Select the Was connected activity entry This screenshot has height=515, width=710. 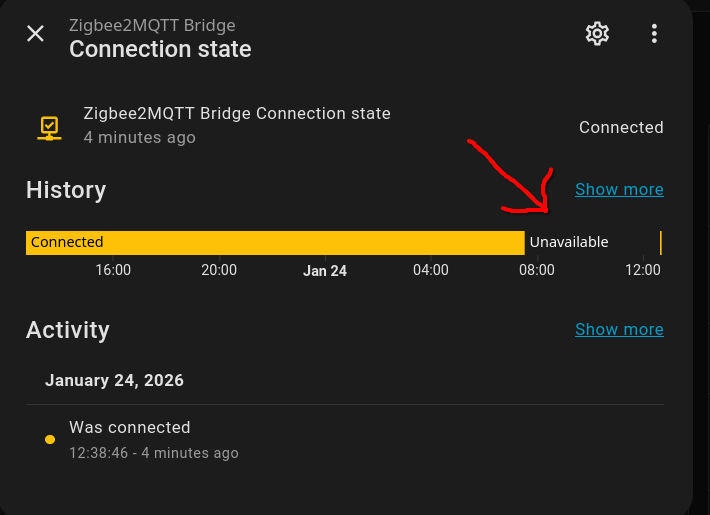(129, 427)
